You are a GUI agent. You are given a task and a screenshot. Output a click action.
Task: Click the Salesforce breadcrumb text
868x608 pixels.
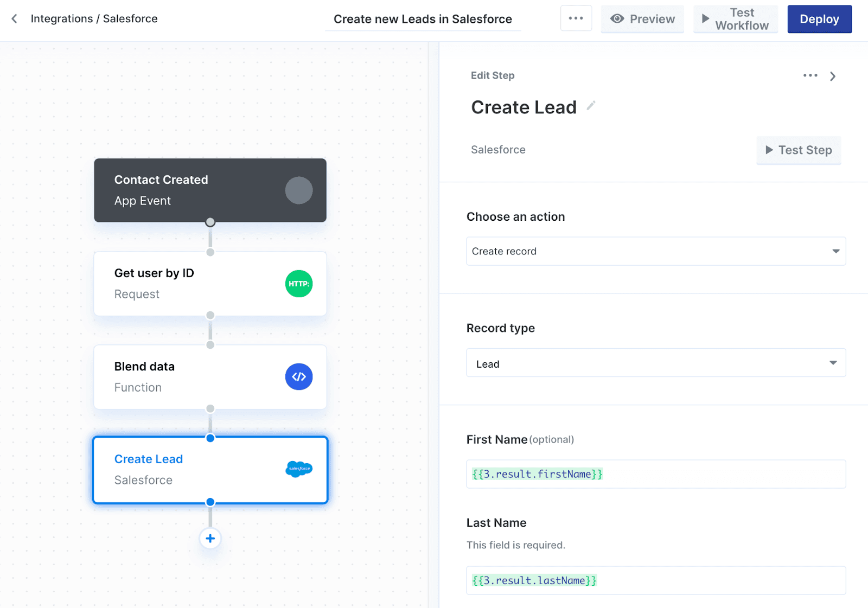pos(130,19)
